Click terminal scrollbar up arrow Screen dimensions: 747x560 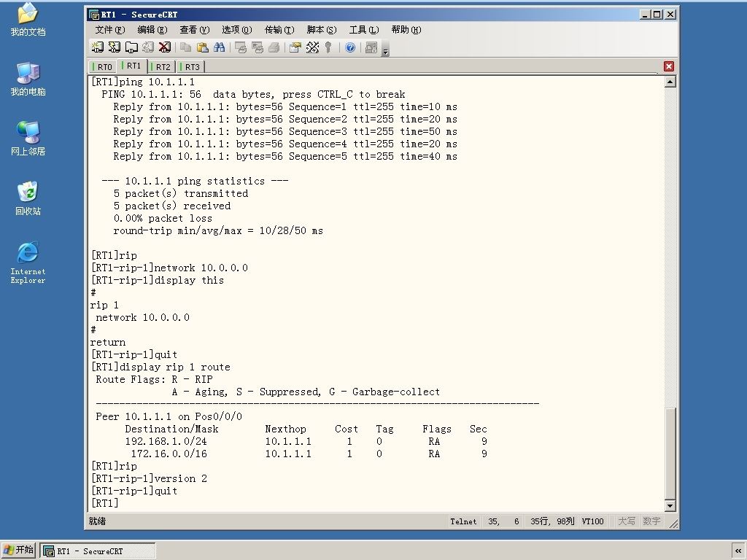670,82
